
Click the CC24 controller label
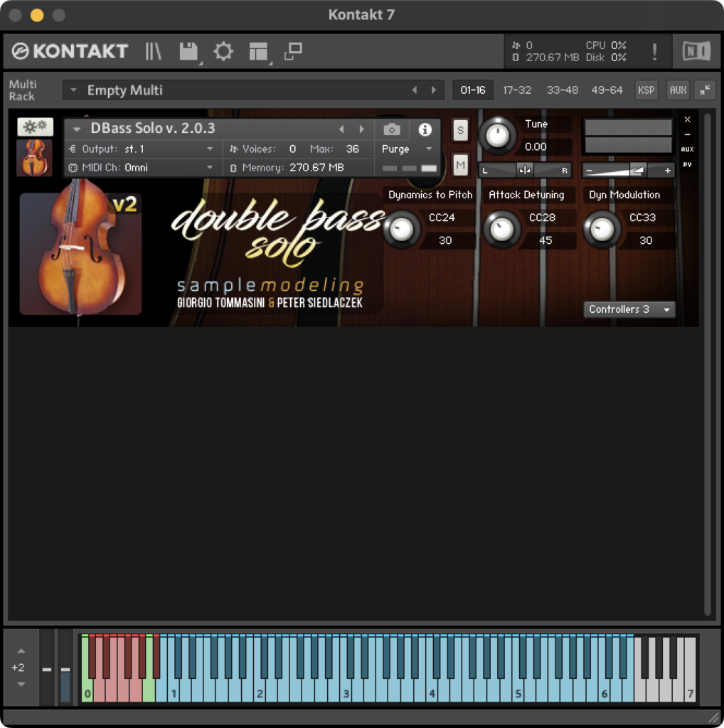click(x=442, y=218)
